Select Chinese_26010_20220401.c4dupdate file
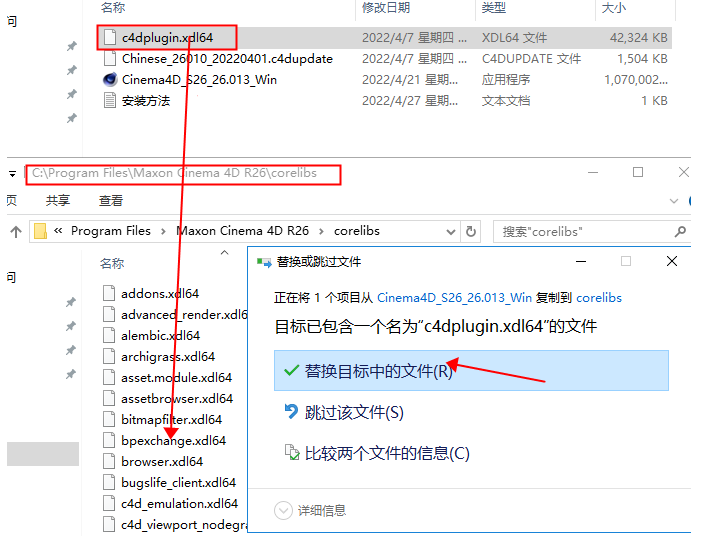This screenshot has width=703, height=536. [x=227, y=59]
